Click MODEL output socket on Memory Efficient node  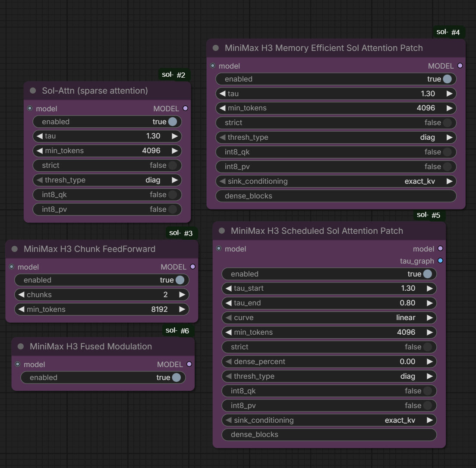pyautogui.click(x=460, y=66)
